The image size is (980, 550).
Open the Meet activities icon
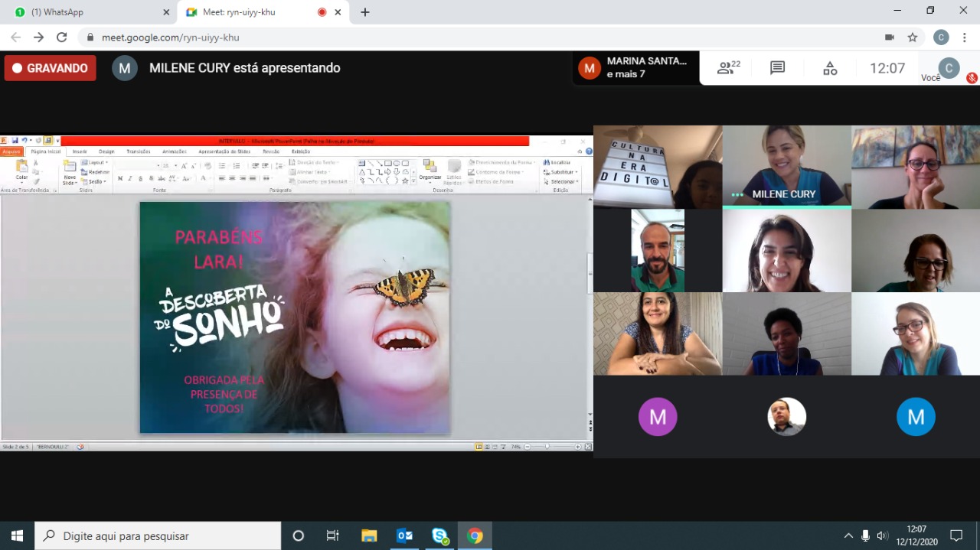coord(830,68)
